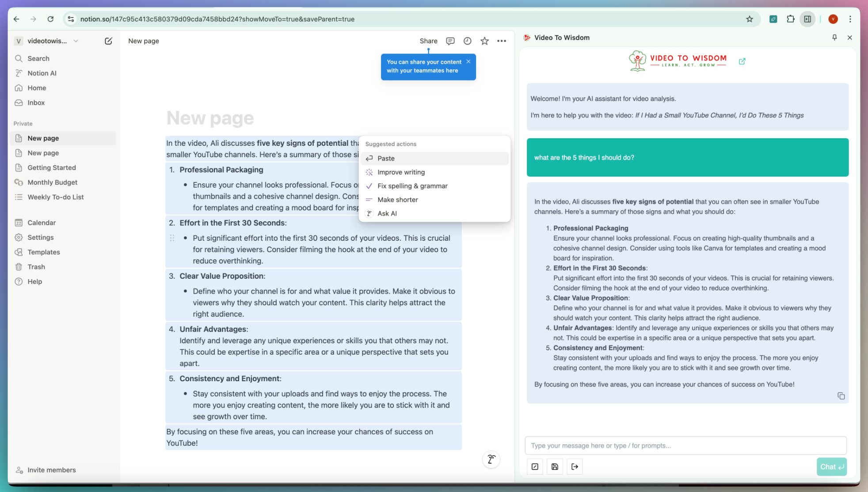Viewport: 868px width, 492px height.
Task: Save the conversation with the save icon
Action: 555,467
